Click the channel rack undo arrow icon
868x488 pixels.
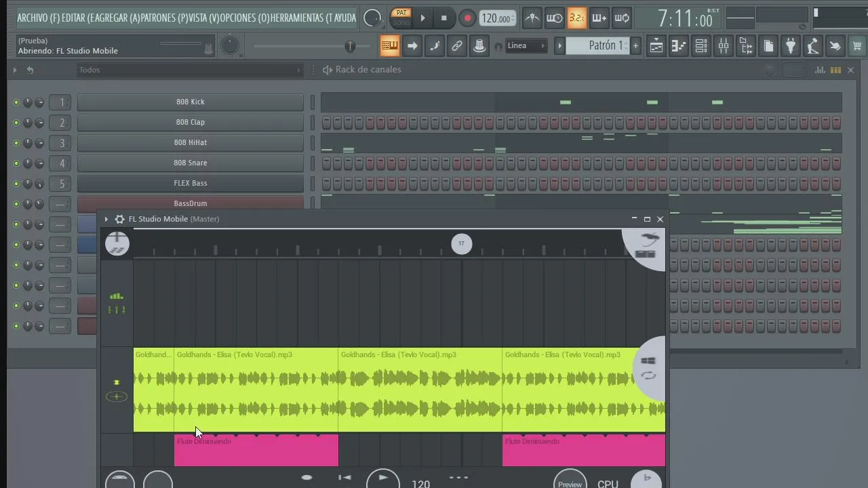click(x=30, y=70)
